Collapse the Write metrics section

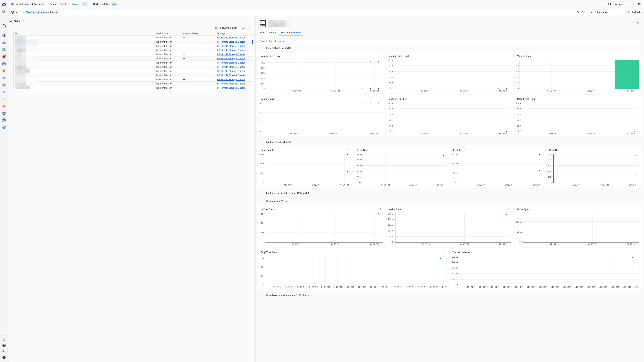(261, 201)
